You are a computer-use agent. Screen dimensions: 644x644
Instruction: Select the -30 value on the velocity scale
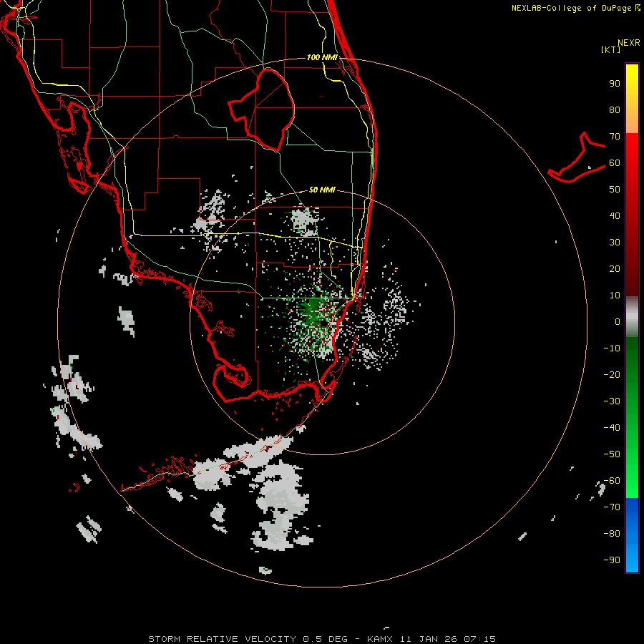612,401
